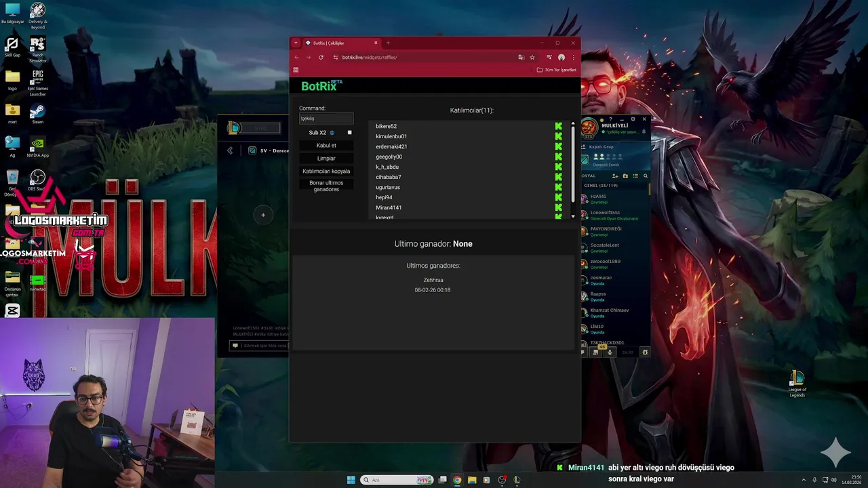This screenshot has height=488, width=868.
Task: Click Kick icon next to cihababa7
Action: (x=559, y=178)
